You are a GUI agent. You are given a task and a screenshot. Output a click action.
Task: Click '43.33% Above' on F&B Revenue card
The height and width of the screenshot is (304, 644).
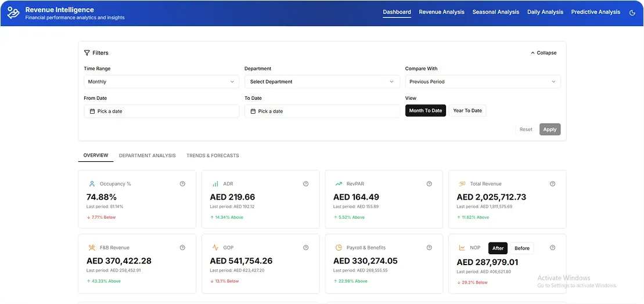click(103, 281)
